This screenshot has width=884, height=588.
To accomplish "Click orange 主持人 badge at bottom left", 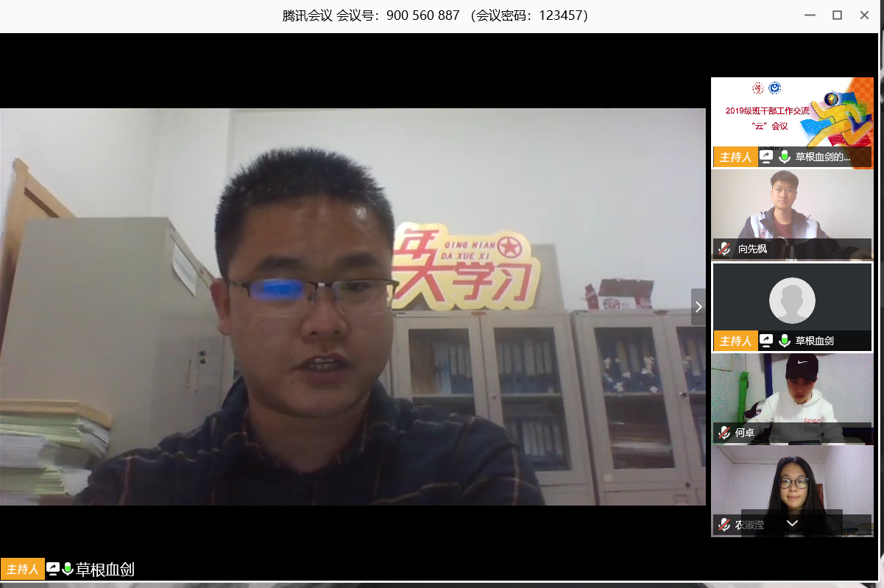I will click(22, 569).
